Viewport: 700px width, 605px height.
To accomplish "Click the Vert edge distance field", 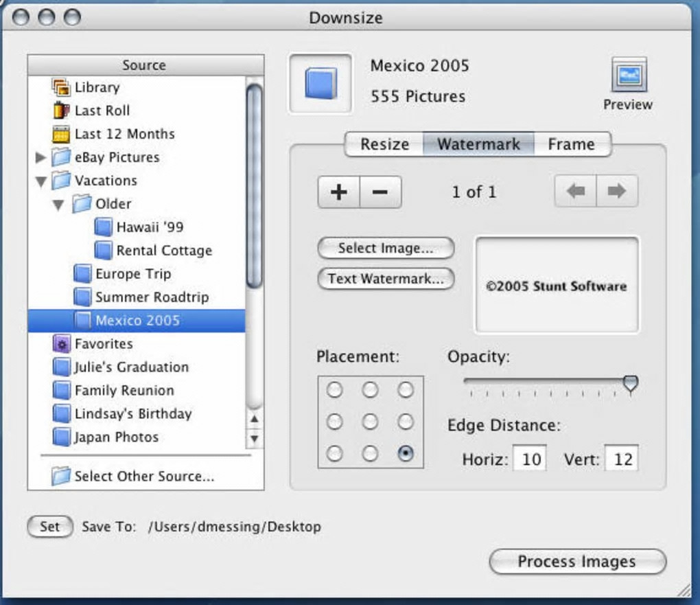I will click(622, 459).
